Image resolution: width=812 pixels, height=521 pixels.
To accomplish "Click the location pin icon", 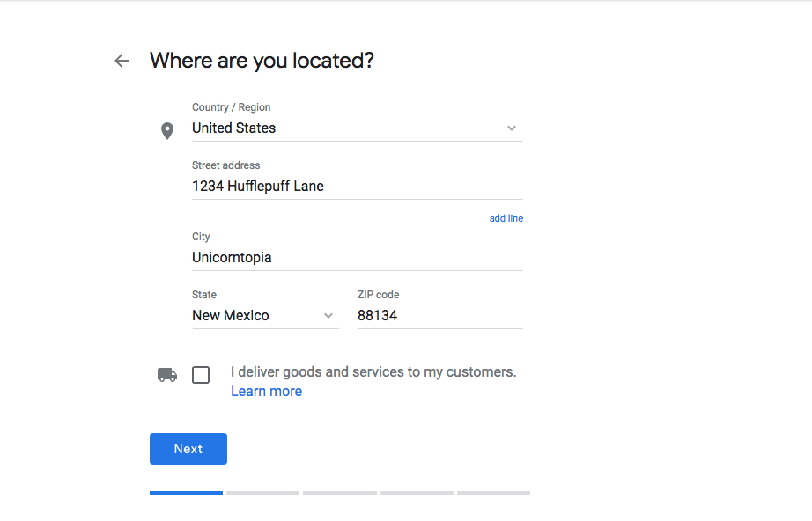I will click(167, 130).
